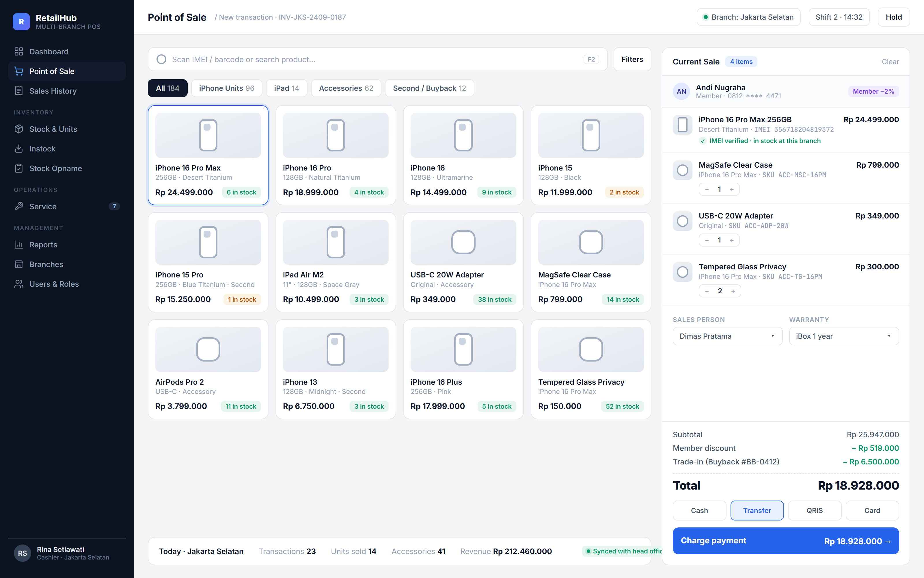This screenshot has width=924, height=578.
Task: Increase MagSafe Clear Case quantity
Action: pyautogui.click(x=732, y=189)
